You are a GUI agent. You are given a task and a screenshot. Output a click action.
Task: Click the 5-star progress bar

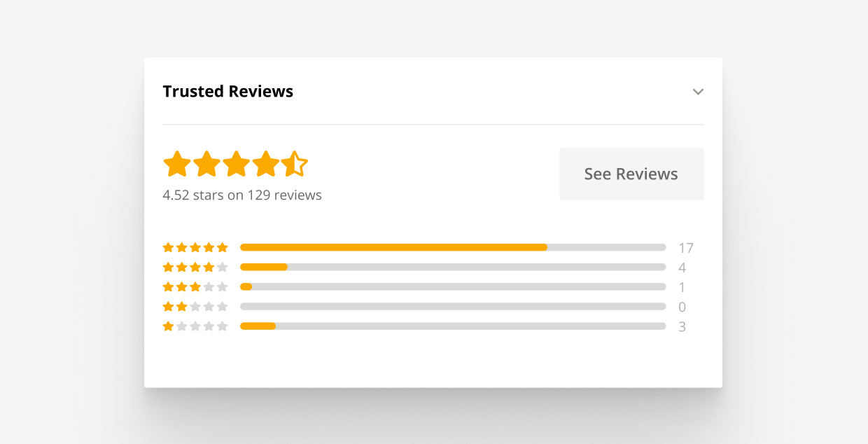pyautogui.click(x=453, y=247)
